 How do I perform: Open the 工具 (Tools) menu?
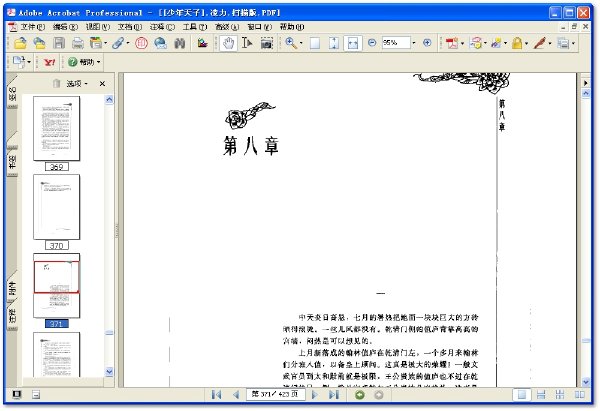coord(194,27)
